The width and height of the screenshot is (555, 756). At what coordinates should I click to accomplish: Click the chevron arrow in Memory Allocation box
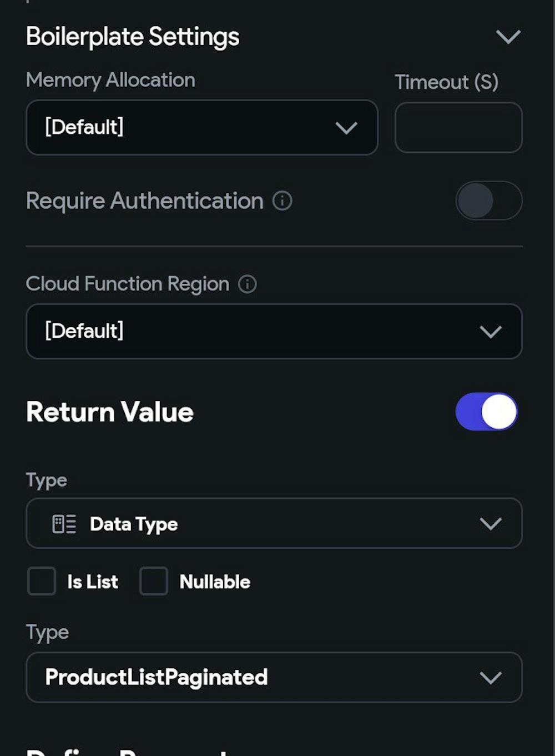[x=346, y=128]
